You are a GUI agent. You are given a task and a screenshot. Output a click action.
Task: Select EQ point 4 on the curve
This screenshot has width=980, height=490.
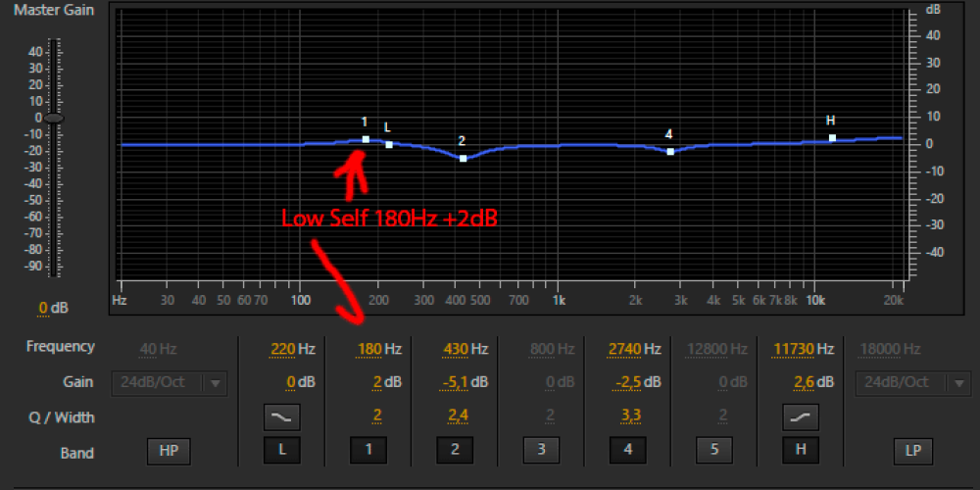click(x=670, y=151)
